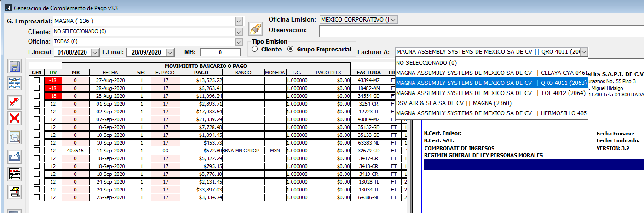The image size is (644, 213).
Task: Collapse the Facturar A dropdown arrow
Action: [584, 52]
